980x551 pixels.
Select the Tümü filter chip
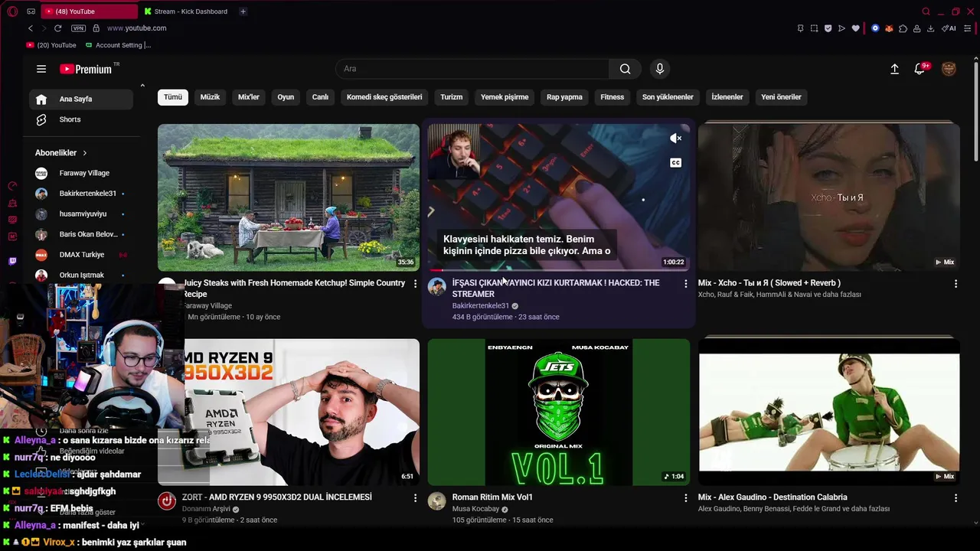(173, 97)
